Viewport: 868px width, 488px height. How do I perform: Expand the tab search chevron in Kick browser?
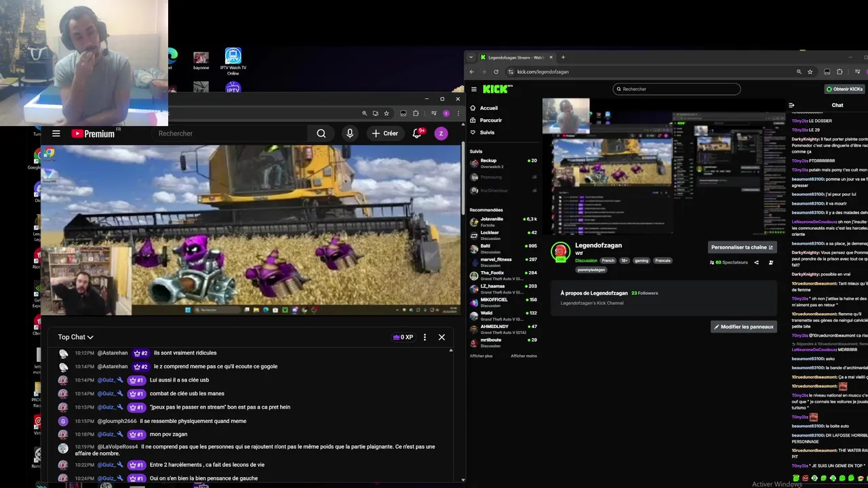[x=471, y=58]
